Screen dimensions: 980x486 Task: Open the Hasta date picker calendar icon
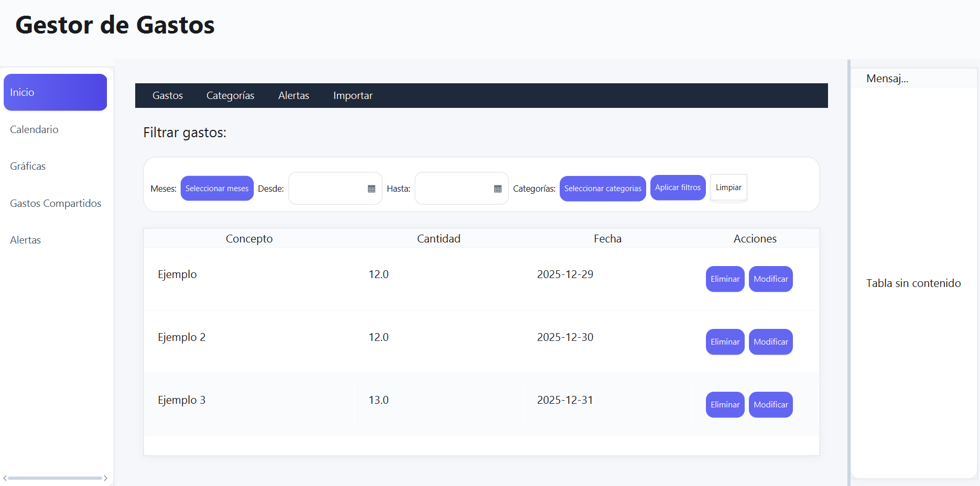pyautogui.click(x=498, y=189)
